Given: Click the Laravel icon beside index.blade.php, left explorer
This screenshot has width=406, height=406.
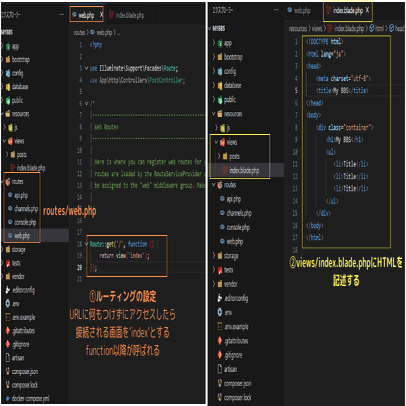Looking at the screenshot, I should coord(12,167).
